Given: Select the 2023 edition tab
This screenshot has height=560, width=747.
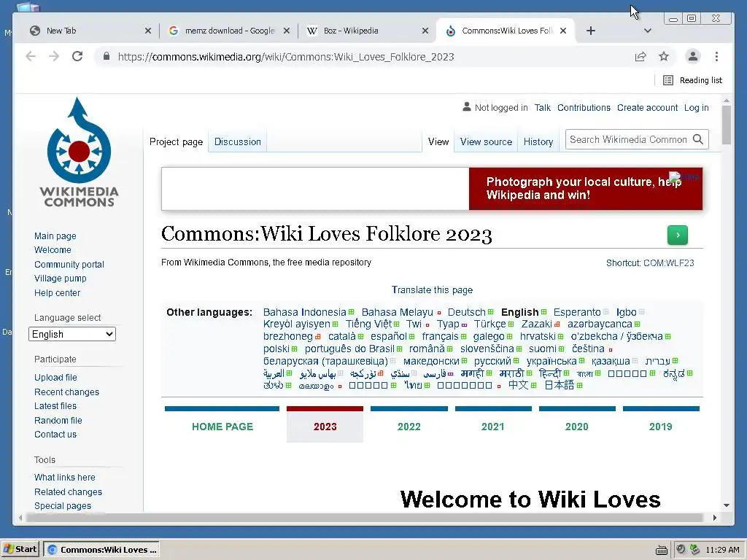Looking at the screenshot, I should (x=325, y=424).
